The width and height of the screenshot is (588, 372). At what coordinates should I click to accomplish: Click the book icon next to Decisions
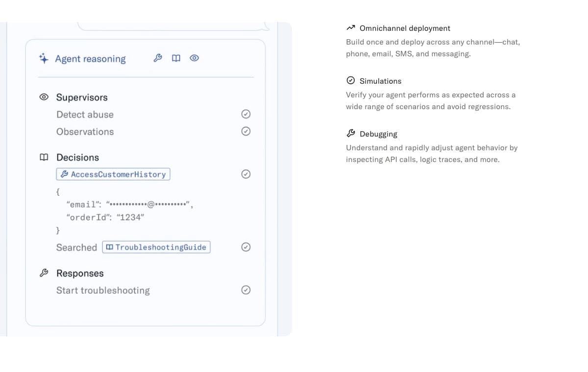tap(44, 157)
